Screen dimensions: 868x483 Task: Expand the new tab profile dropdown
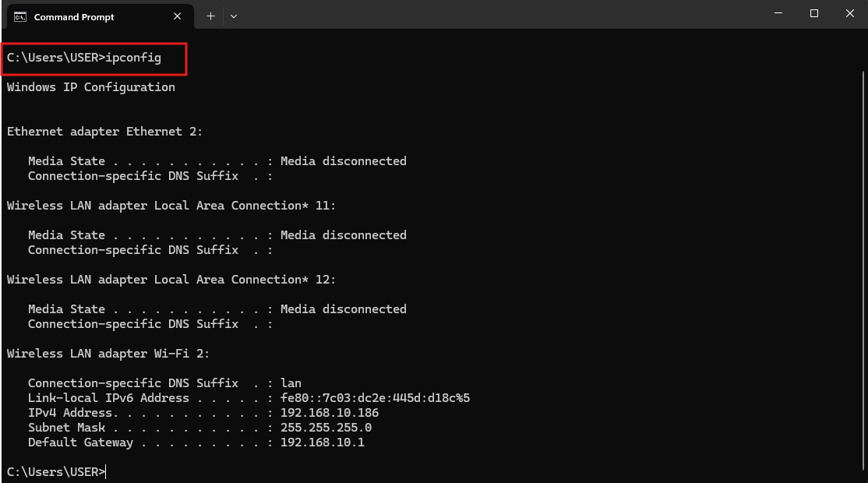(234, 16)
